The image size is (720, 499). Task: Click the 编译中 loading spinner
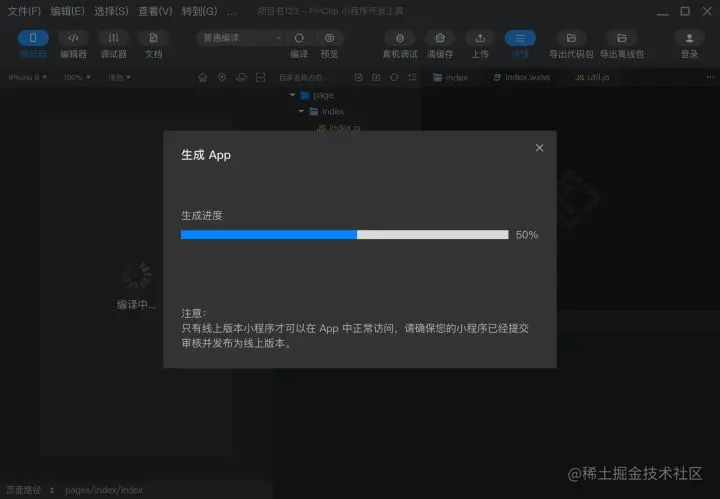(136, 275)
